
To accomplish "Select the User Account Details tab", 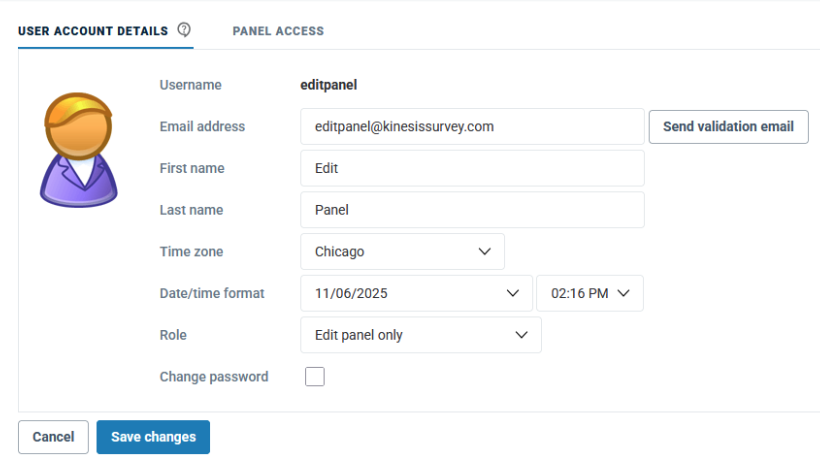I will pos(93,31).
